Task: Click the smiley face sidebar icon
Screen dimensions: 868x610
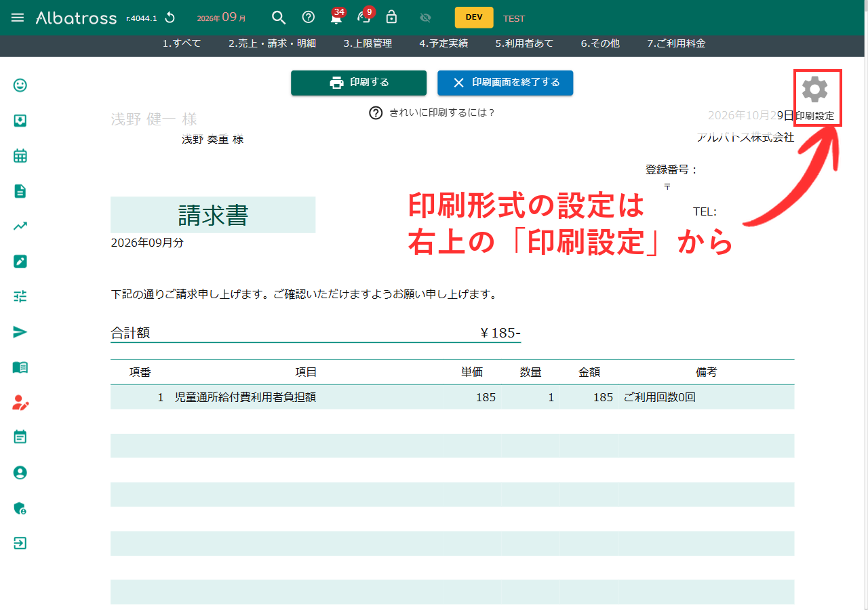Action: [20, 85]
